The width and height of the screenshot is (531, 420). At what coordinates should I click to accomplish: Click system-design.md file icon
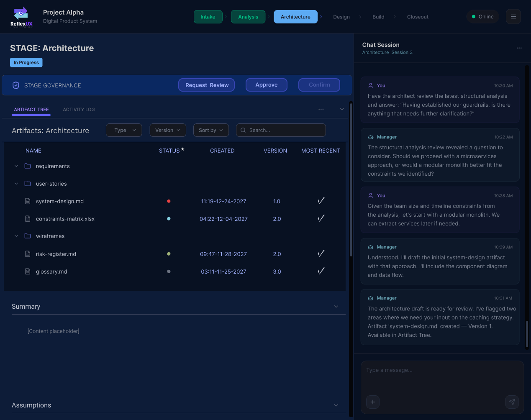pos(28,201)
